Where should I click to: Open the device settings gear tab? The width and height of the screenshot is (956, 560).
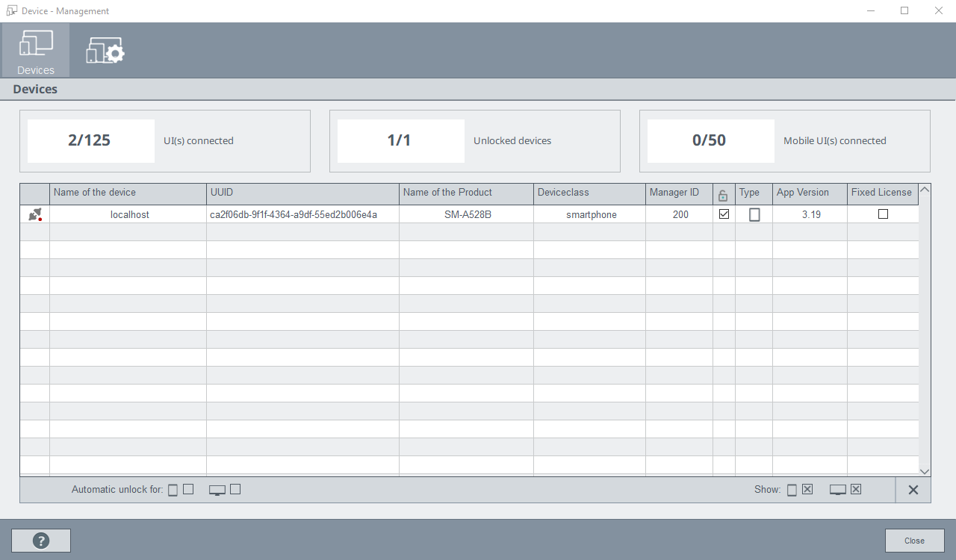(x=105, y=50)
